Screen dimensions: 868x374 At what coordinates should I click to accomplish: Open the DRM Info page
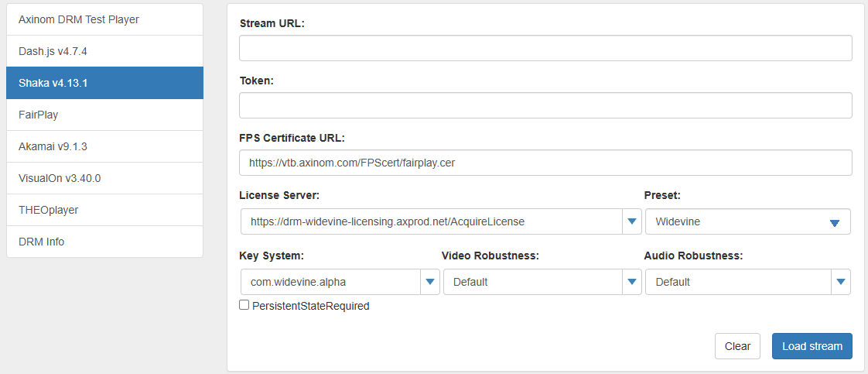coord(42,242)
